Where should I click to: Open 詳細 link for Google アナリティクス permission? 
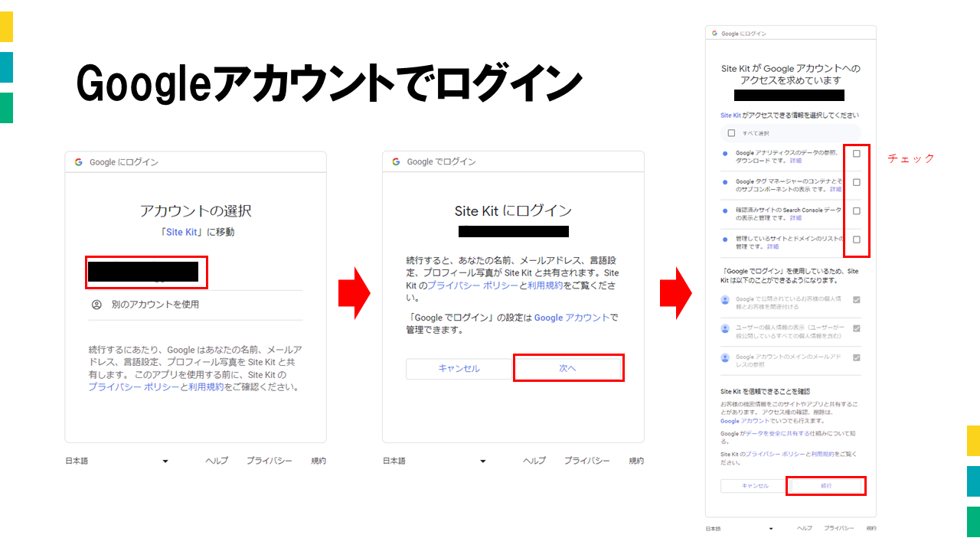tap(795, 161)
